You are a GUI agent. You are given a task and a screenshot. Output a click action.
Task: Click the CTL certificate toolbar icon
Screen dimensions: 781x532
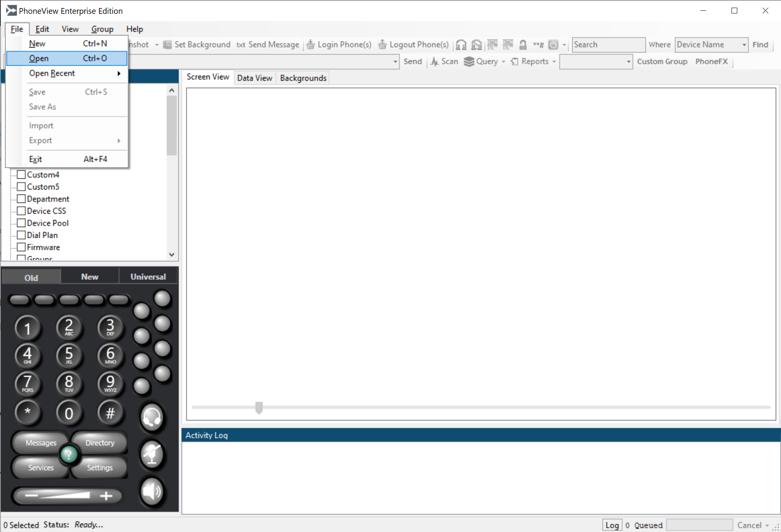point(508,44)
